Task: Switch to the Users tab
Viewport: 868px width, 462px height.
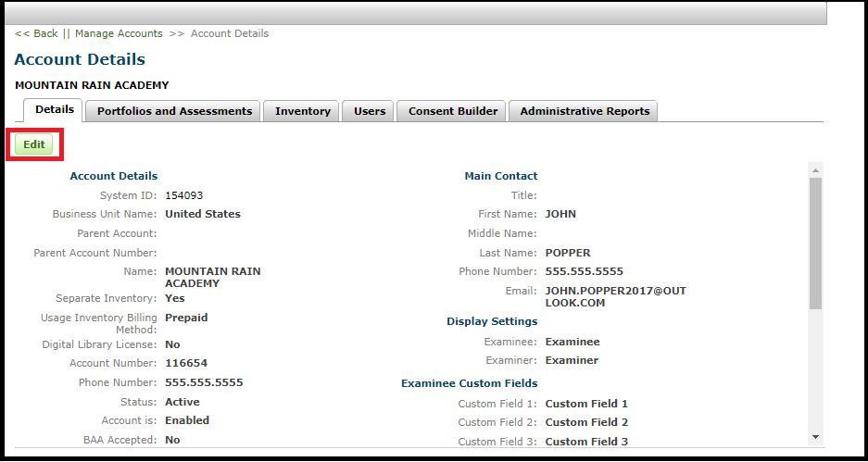Action: (370, 111)
